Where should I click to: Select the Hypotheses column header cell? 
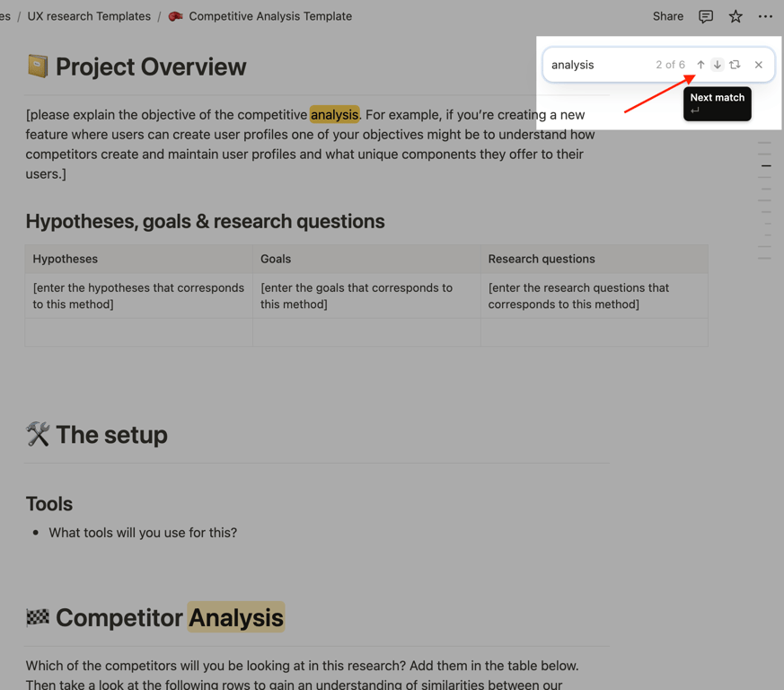pos(139,259)
